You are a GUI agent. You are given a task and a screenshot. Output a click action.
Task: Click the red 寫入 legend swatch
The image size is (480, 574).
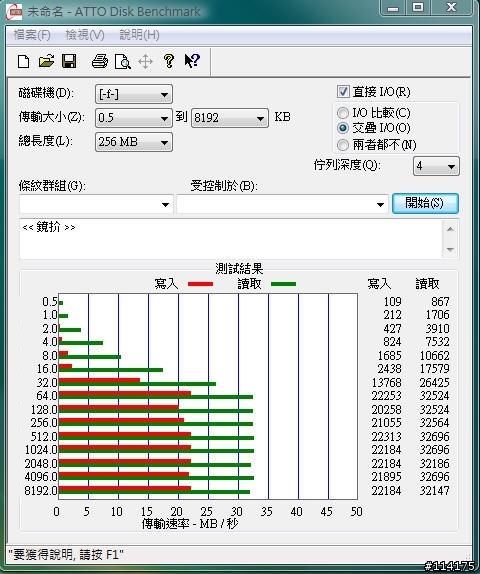pos(200,284)
